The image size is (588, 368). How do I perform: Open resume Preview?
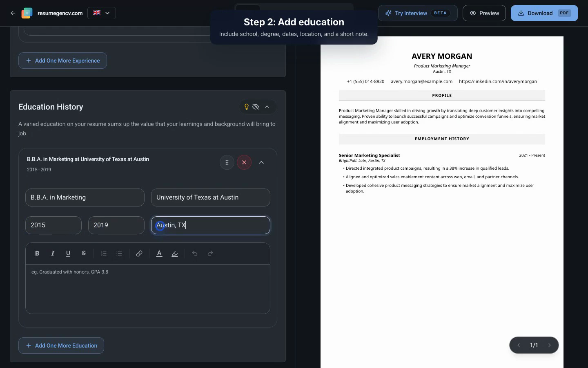484,13
